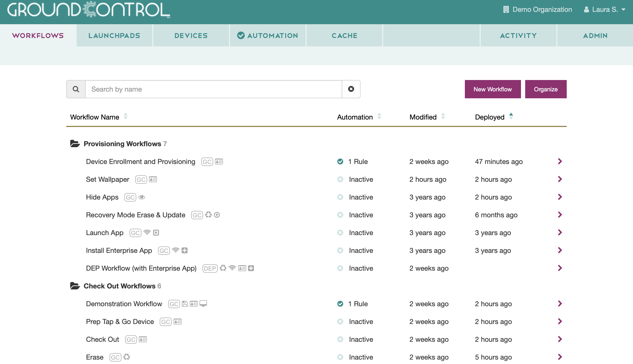
Task: Click inactive status icon on Launch App row
Action: 340,233
